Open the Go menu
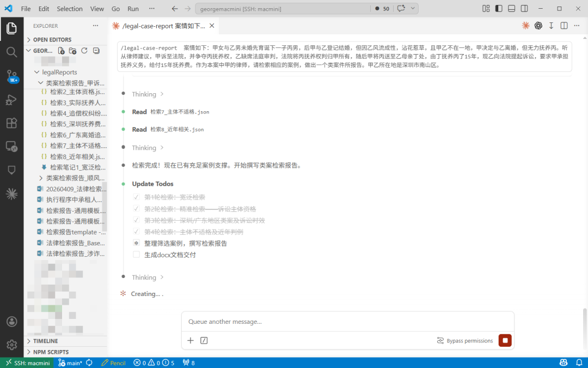This screenshot has height=368, width=588. click(116, 9)
